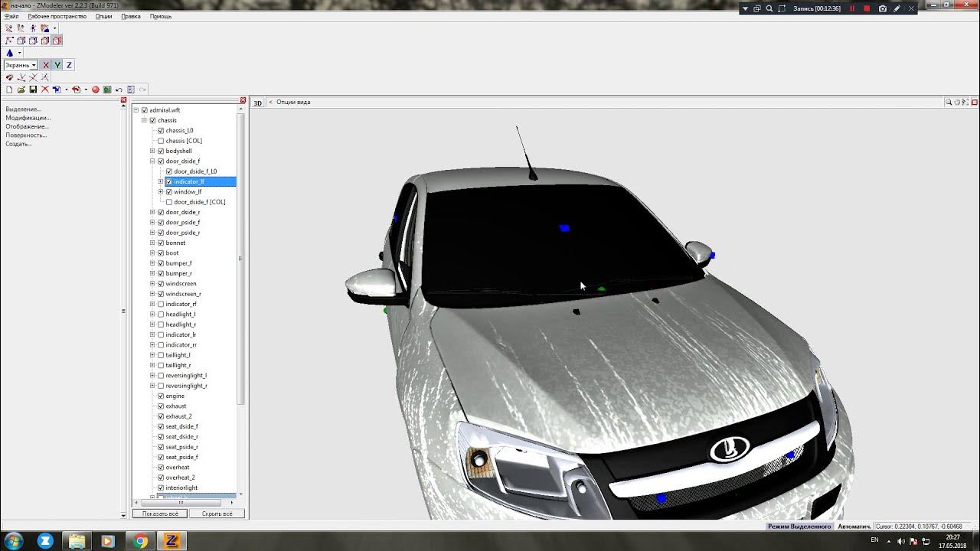Click the Выделение... command panel entry
The width and height of the screenshot is (980, 551).
(x=23, y=109)
